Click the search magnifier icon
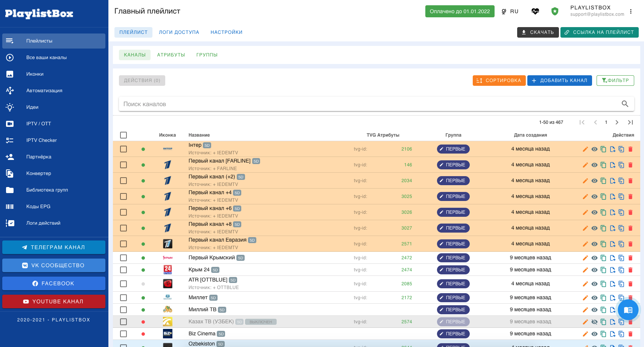This screenshot has height=347, width=644. (625, 104)
